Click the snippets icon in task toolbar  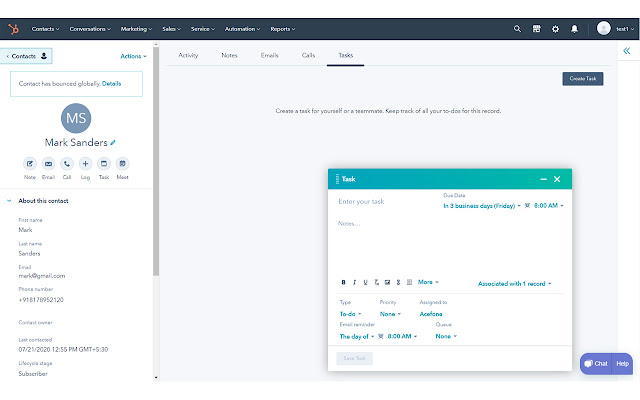[x=409, y=282]
